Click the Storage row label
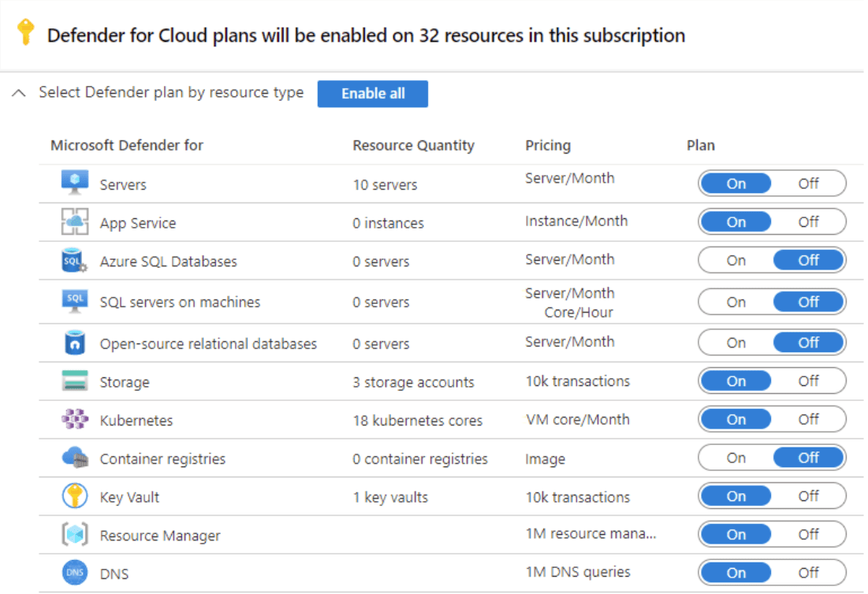 (x=125, y=383)
